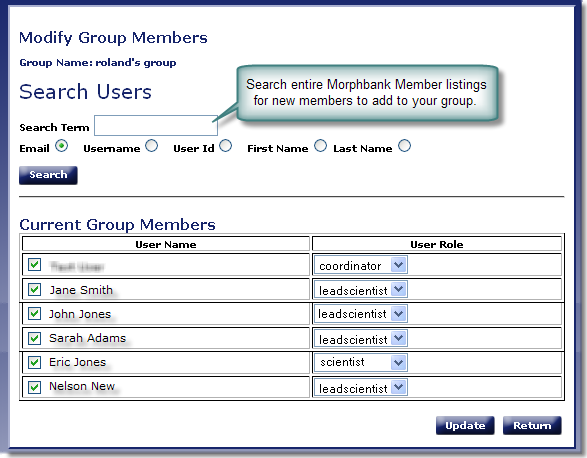Image resolution: width=587 pixels, height=458 pixels.
Task: Toggle the Sarah Adams checkbox
Action: point(34,339)
